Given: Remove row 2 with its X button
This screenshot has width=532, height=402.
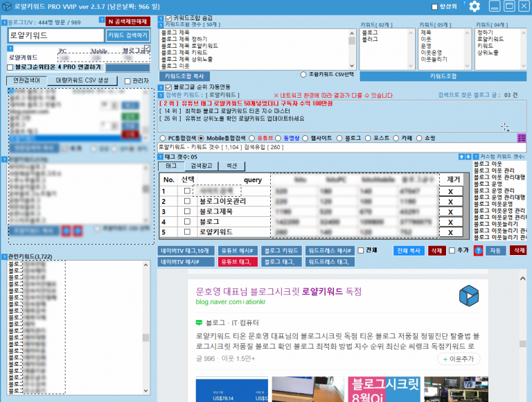Looking at the screenshot, I should click(450, 202).
